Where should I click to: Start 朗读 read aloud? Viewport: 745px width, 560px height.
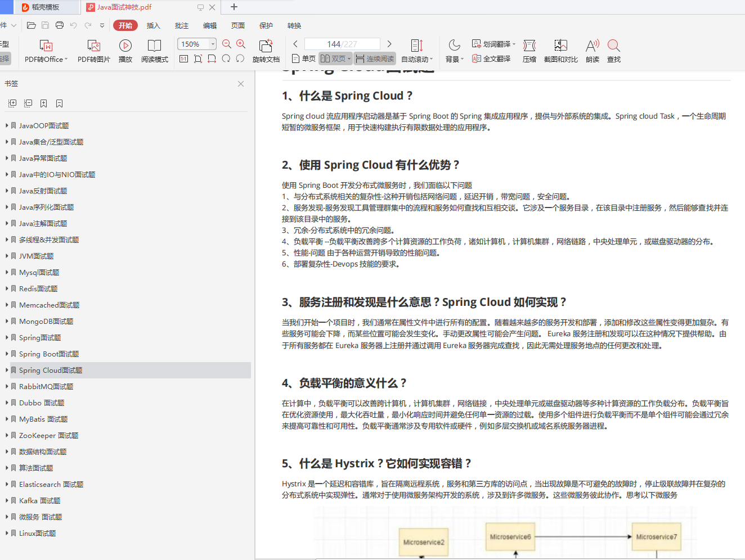[593, 51]
